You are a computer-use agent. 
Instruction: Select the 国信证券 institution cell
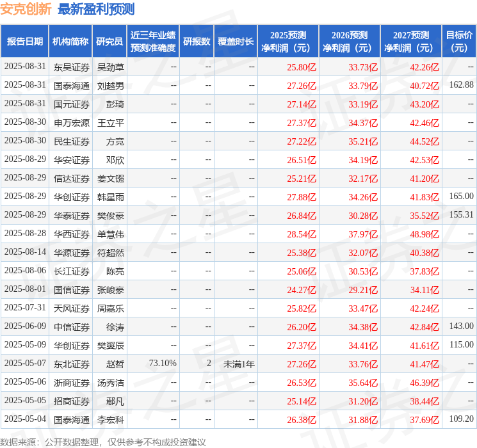pos(72,290)
